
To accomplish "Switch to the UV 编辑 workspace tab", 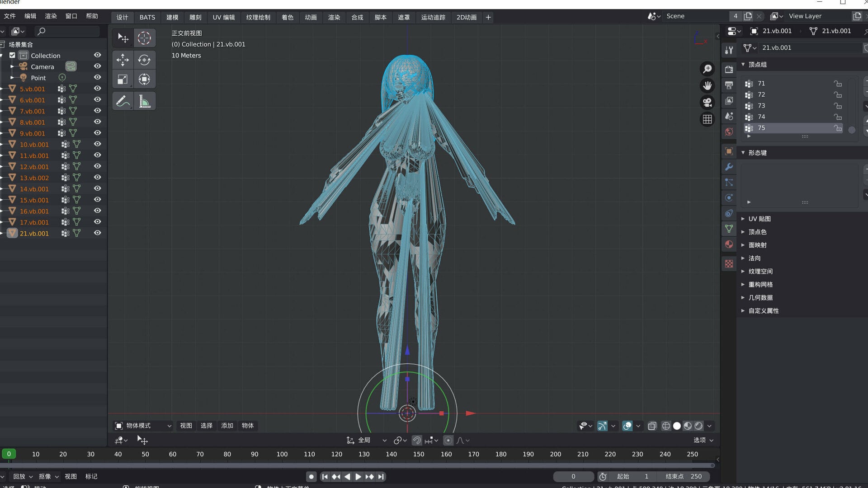I will 223,17.
